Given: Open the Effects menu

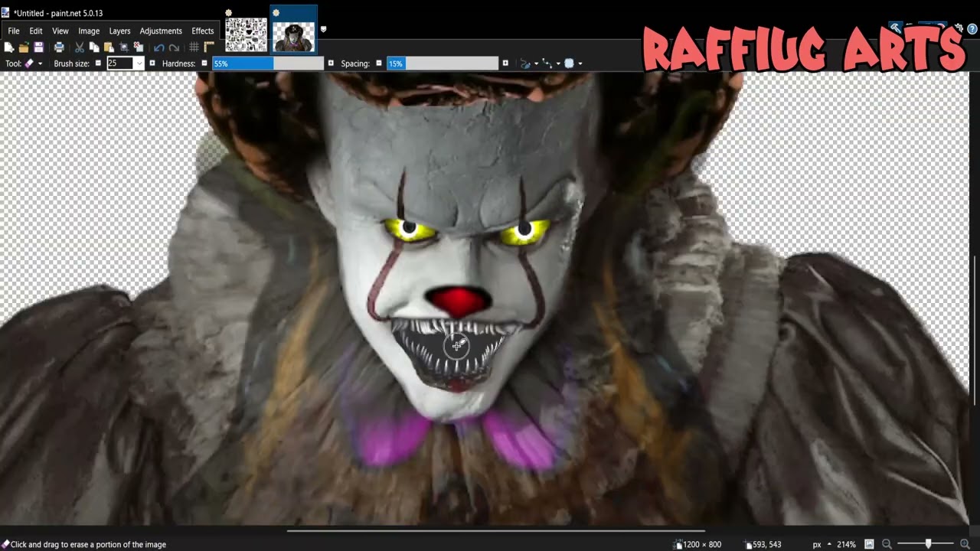Looking at the screenshot, I should tap(203, 31).
